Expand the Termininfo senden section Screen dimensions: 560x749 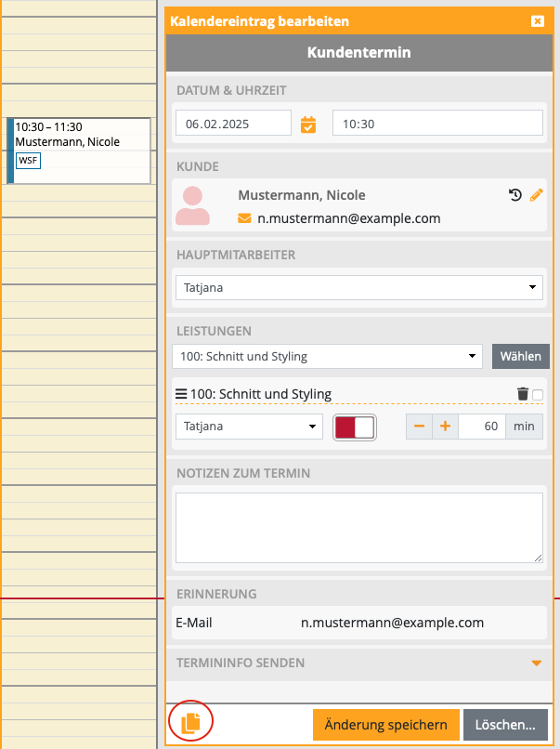click(x=536, y=663)
